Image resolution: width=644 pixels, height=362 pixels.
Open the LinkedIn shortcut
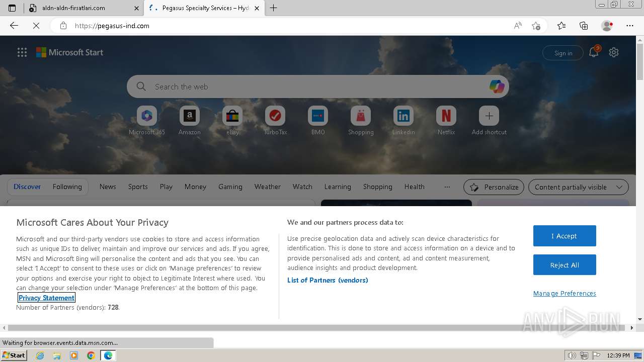404,121
